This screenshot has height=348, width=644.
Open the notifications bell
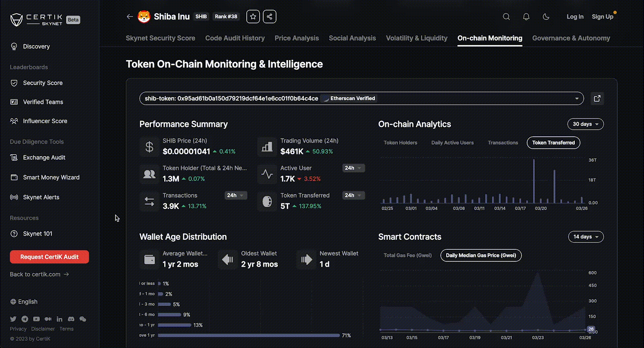pyautogui.click(x=526, y=17)
